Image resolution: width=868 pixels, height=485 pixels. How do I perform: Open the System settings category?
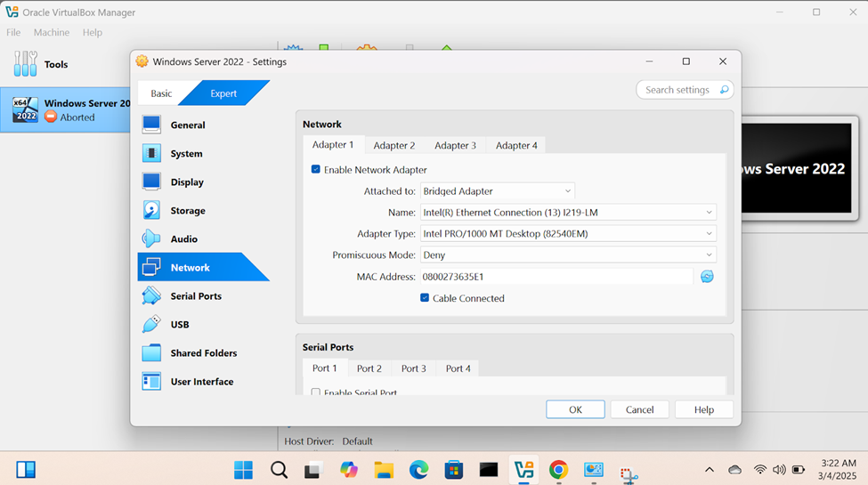click(x=203, y=153)
